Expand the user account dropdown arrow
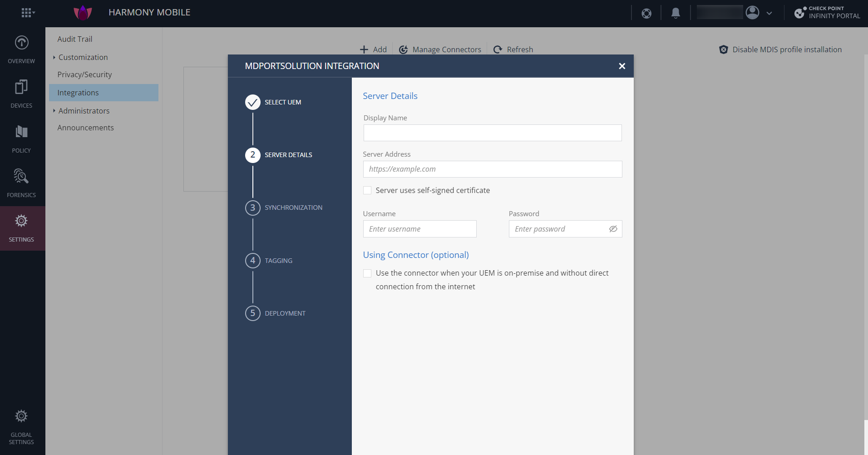Image resolution: width=868 pixels, height=455 pixels. 769,13
